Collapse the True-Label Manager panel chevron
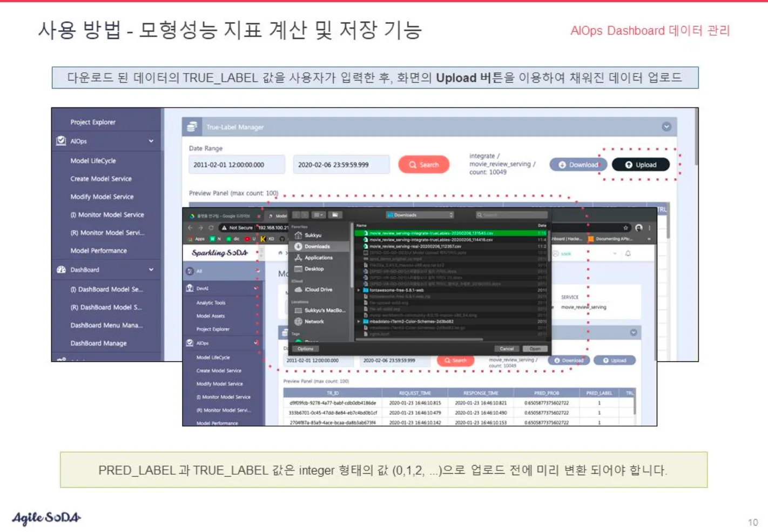Image resolution: width=768 pixels, height=532 pixels. (x=666, y=126)
